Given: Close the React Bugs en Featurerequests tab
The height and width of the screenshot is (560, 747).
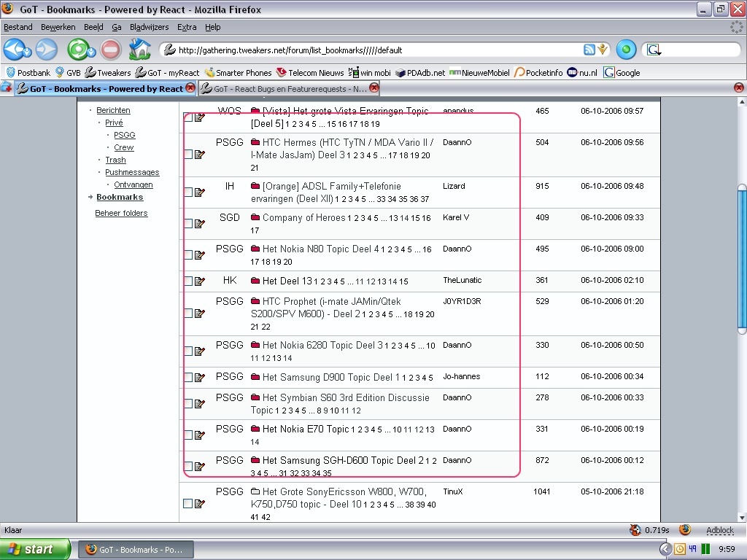Looking at the screenshot, I should point(374,87).
